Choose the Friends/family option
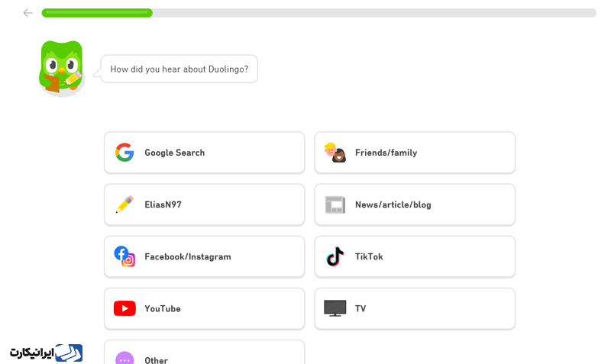The image size is (611, 364). point(415,153)
